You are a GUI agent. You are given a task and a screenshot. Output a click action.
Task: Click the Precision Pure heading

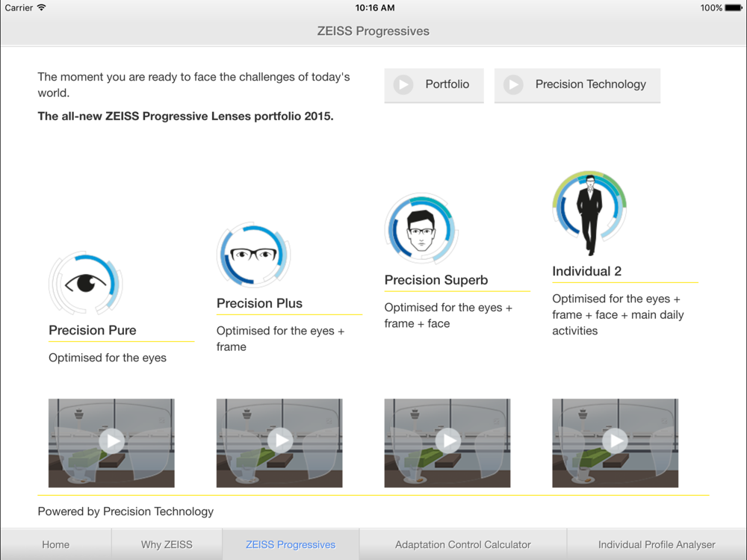coord(93,330)
